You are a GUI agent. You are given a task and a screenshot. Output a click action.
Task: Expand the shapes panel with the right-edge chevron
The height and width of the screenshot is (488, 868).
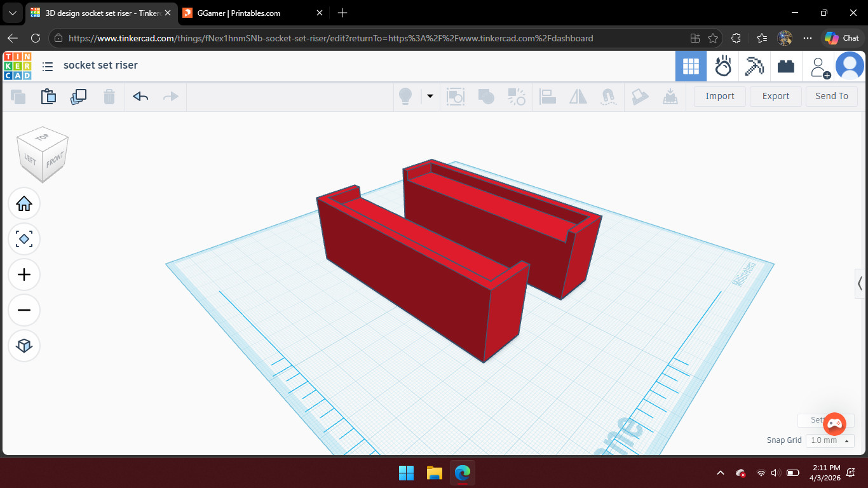[861, 284]
